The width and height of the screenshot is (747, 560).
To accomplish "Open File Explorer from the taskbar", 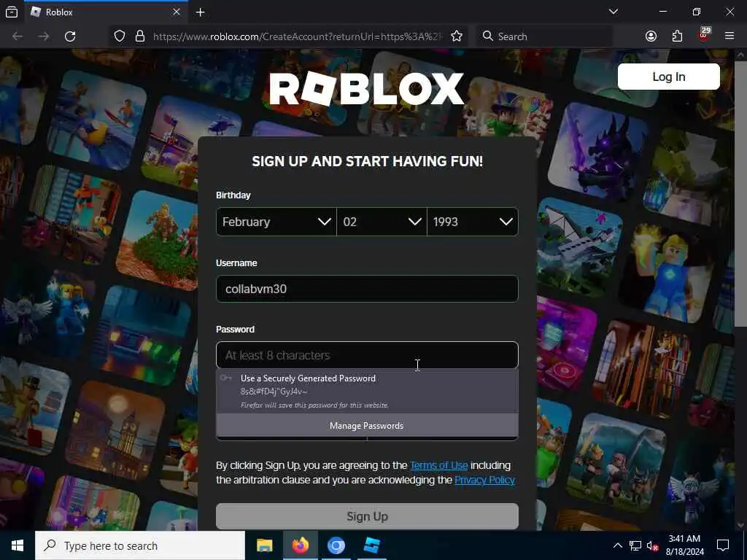I will coord(264,545).
